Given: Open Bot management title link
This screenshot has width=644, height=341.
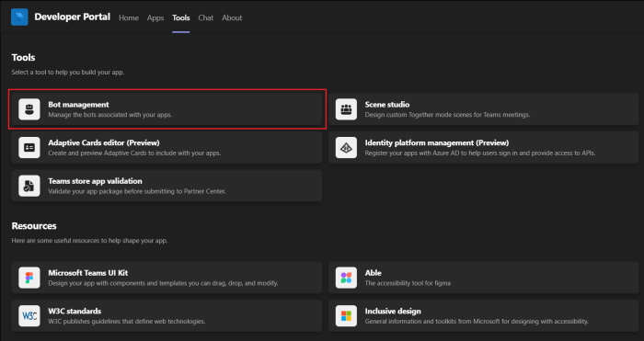Looking at the screenshot, I should 78,105.
